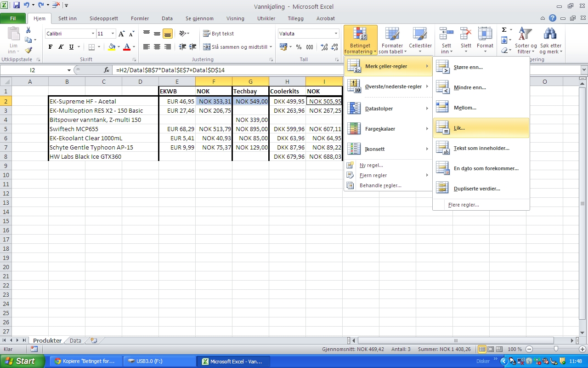
Task: Toggle bottom vertical alignment
Action: click(x=168, y=34)
